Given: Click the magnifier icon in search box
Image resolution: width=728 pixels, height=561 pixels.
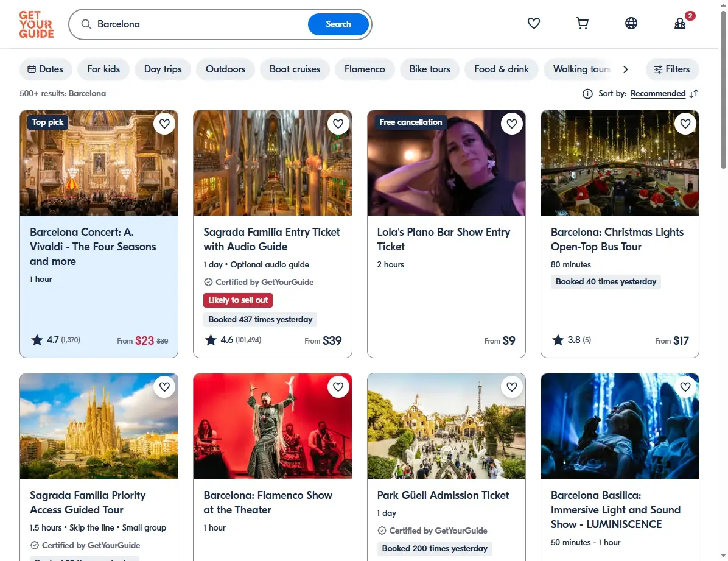Looking at the screenshot, I should [x=86, y=24].
